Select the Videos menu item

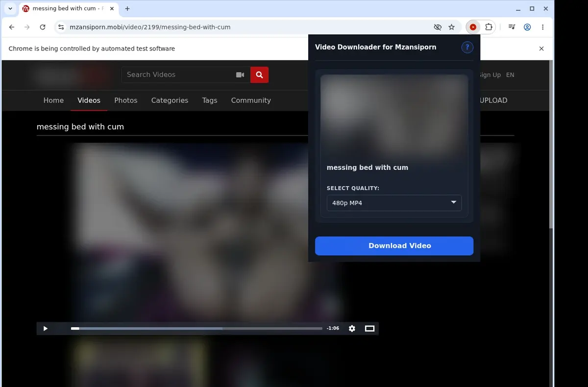89,100
